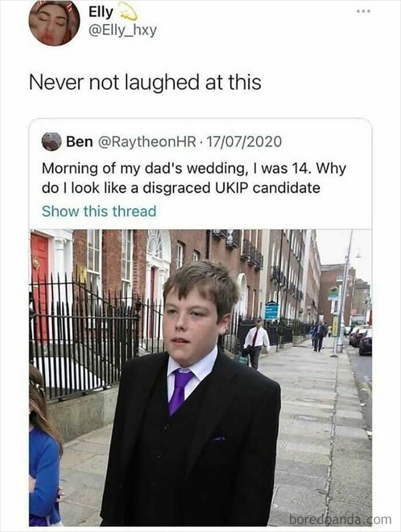Click the parked cars in the photo

361,341
